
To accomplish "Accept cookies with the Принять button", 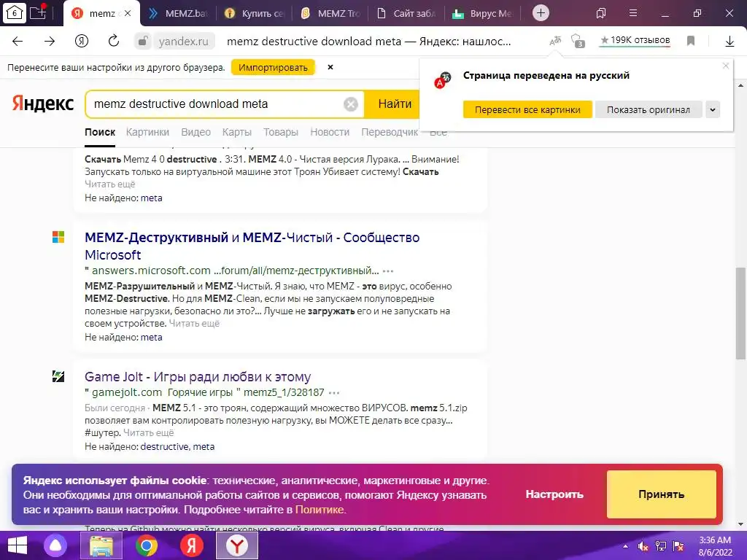I will coord(661,494).
